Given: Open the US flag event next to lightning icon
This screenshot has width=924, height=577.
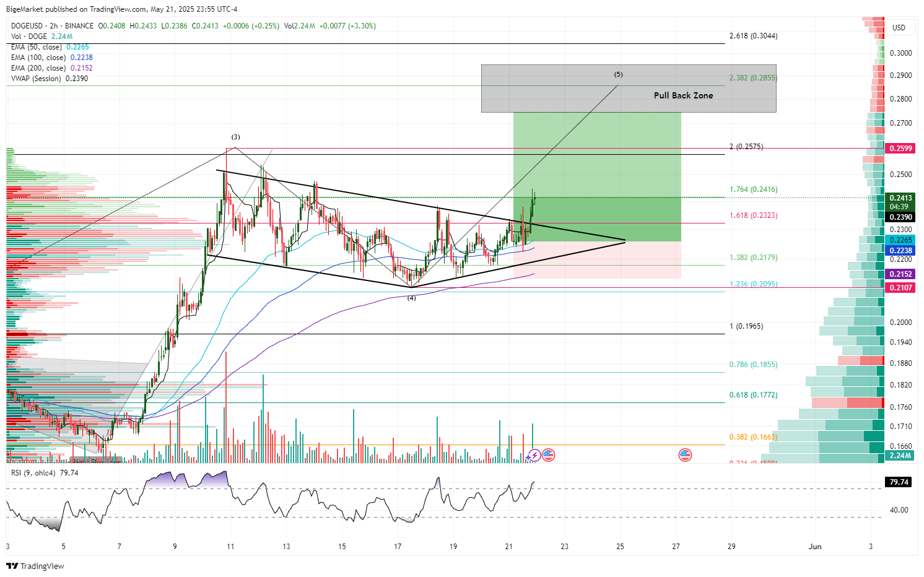Looking at the screenshot, I should click(548, 456).
